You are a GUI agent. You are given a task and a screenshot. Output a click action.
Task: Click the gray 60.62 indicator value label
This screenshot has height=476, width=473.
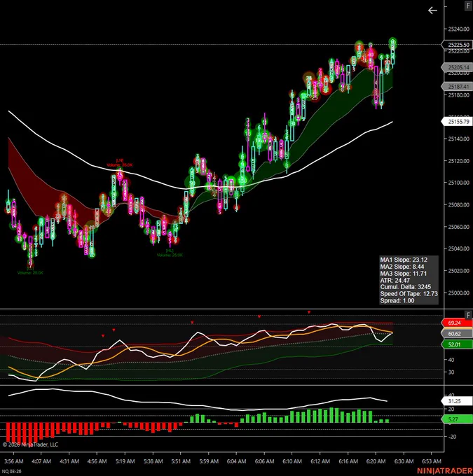(457, 334)
